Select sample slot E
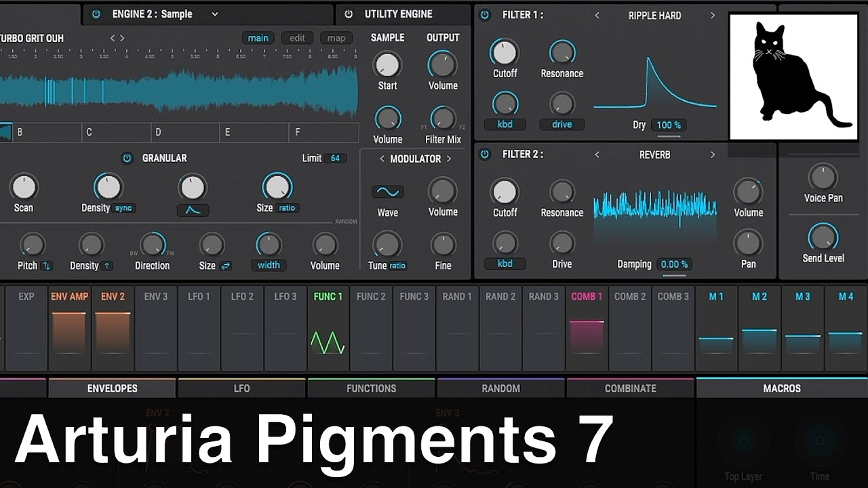868x488 pixels. coord(254,132)
